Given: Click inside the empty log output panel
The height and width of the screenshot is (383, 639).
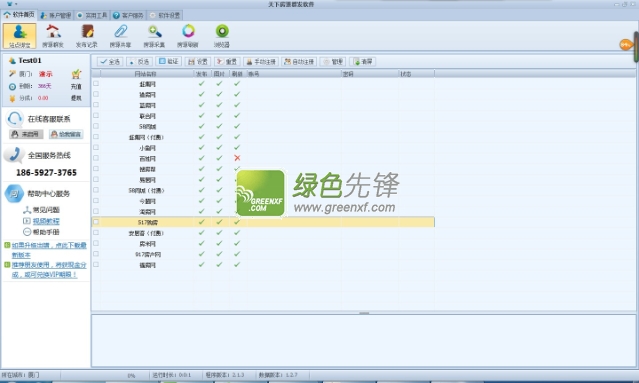Looking at the screenshot, I should (x=364, y=341).
